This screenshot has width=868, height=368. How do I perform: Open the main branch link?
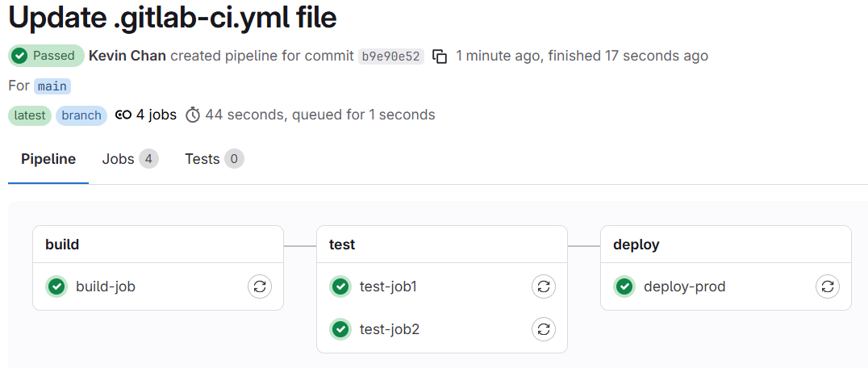pyautogui.click(x=52, y=86)
